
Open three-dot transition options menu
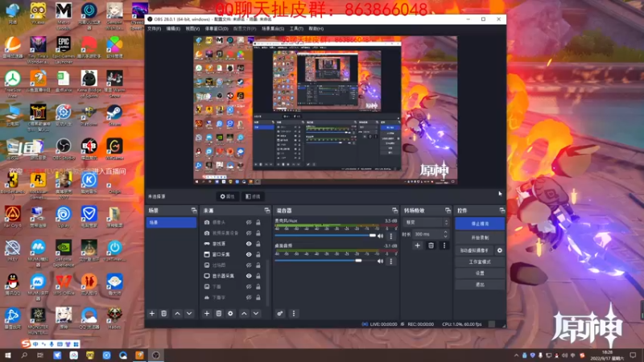coord(444,245)
